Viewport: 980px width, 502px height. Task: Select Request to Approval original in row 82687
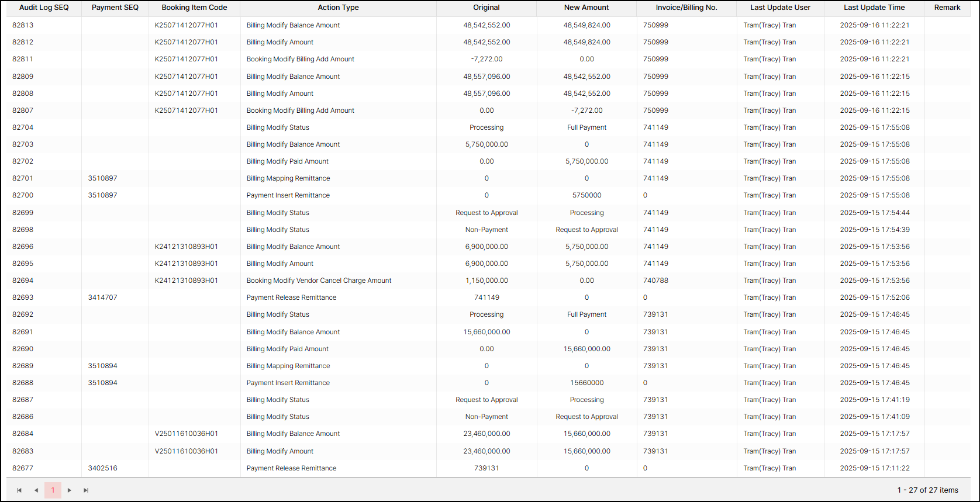(486, 400)
